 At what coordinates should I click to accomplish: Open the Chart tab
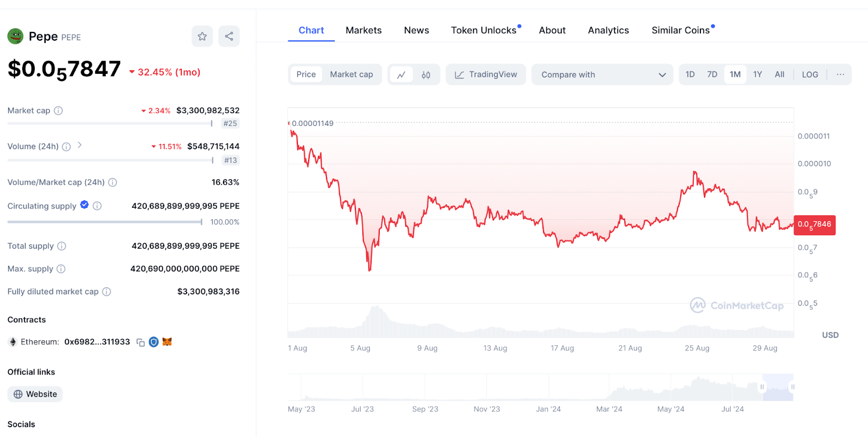pos(311,30)
